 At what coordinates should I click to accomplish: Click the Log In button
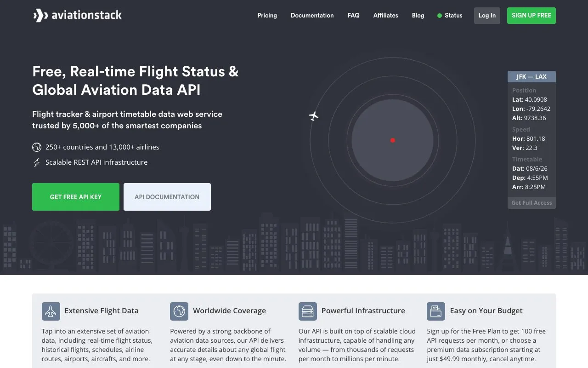[x=487, y=16]
